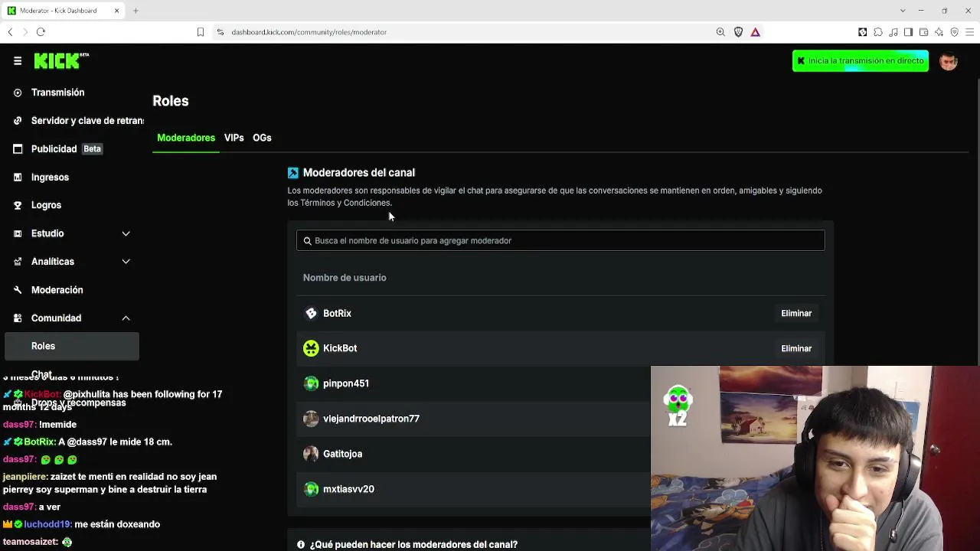This screenshot has height=551, width=980.
Task: Click the BotRix username text
Action: click(x=337, y=313)
